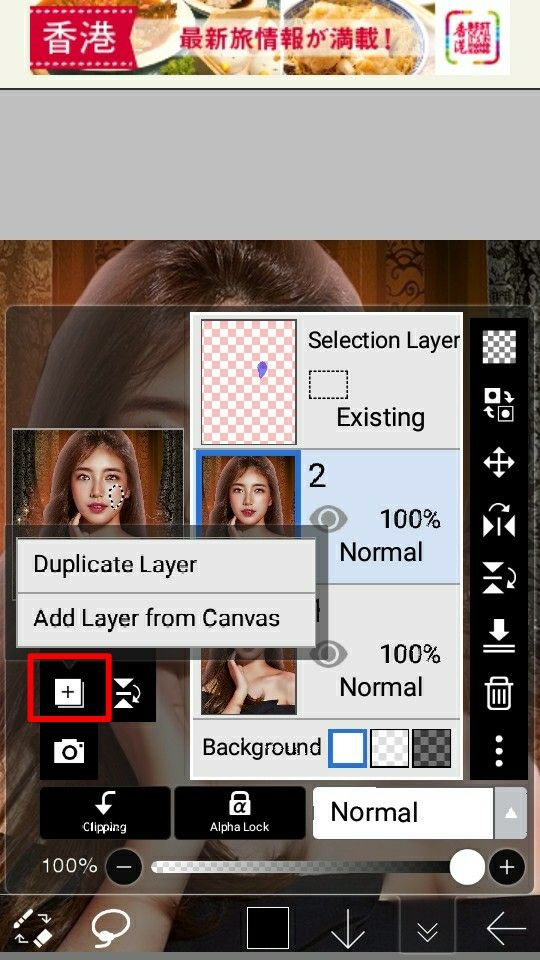Select the white Background color swatch
The height and width of the screenshot is (960, 540).
[348, 748]
